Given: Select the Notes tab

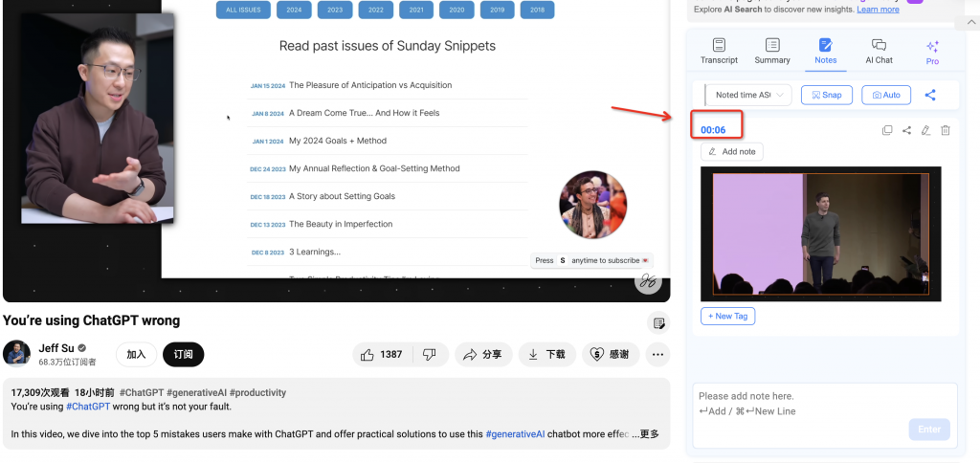Looking at the screenshot, I should pyautogui.click(x=825, y=52).
